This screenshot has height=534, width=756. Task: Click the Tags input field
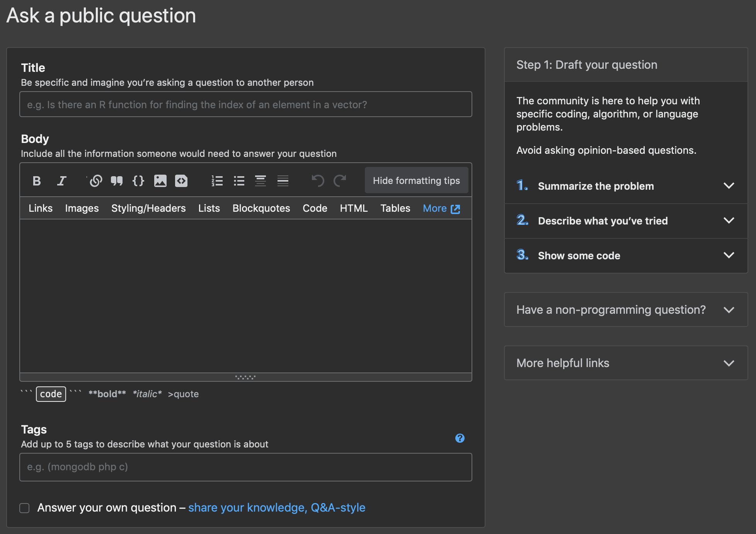[x=245, y=467]
